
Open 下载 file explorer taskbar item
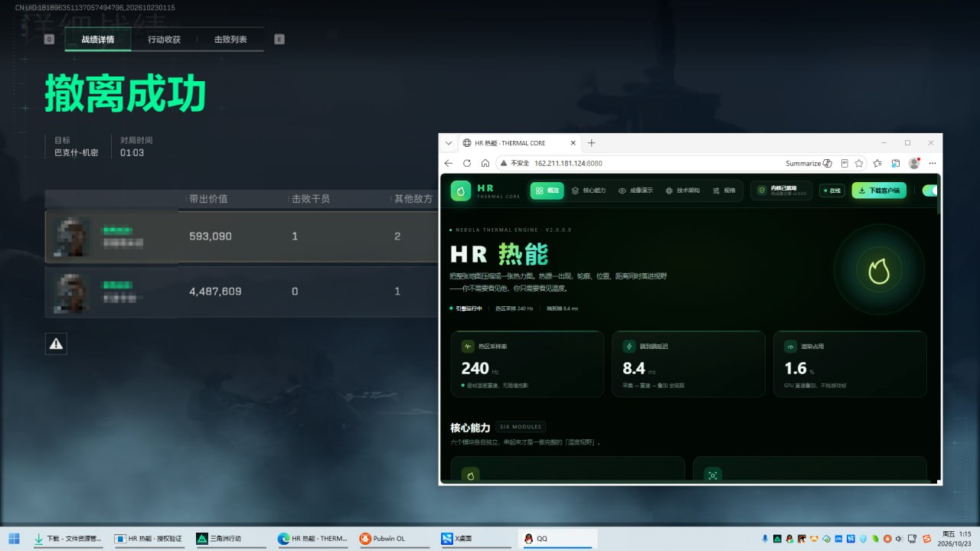tap(67, 539)
